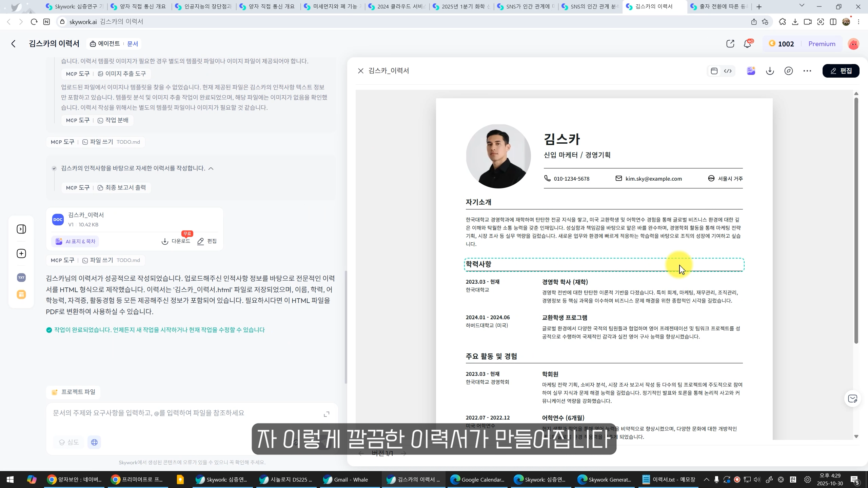Toggle the globe web search button
Viewport: 868px width, 488px height.
[94, 442]
